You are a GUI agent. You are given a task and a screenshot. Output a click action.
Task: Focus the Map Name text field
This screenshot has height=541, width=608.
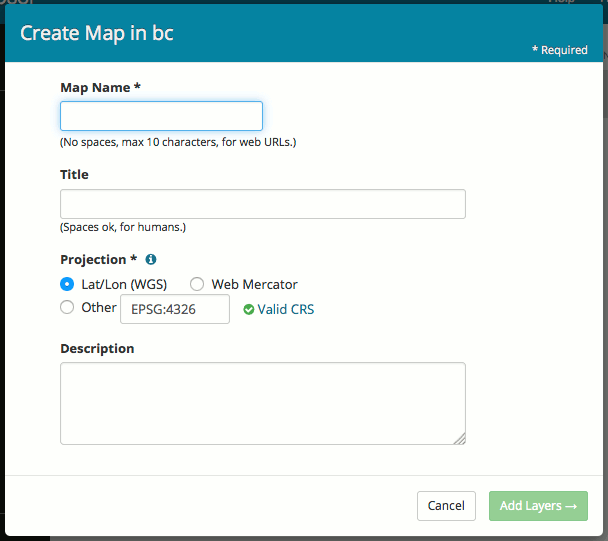(161, 116)
